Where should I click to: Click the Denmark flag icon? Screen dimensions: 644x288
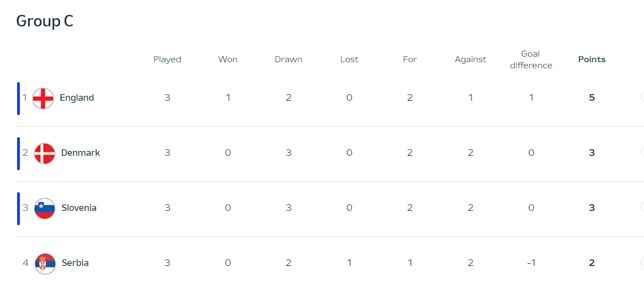(44, 153)
